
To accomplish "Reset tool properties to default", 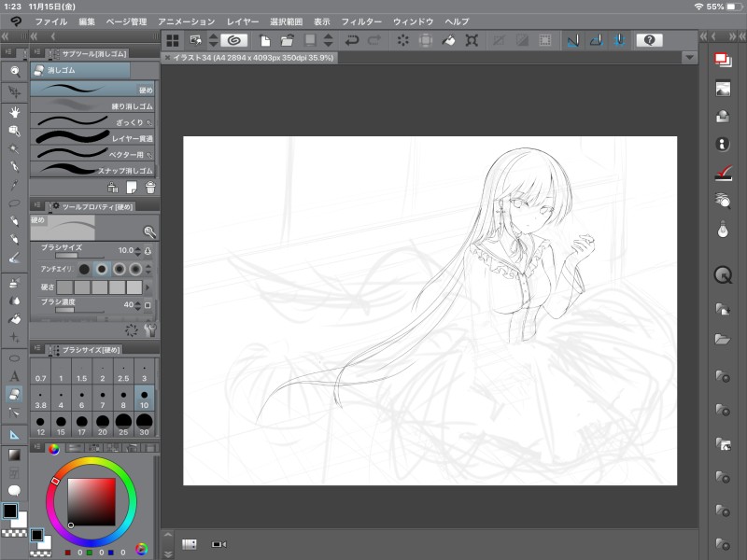I will [132, 330].
